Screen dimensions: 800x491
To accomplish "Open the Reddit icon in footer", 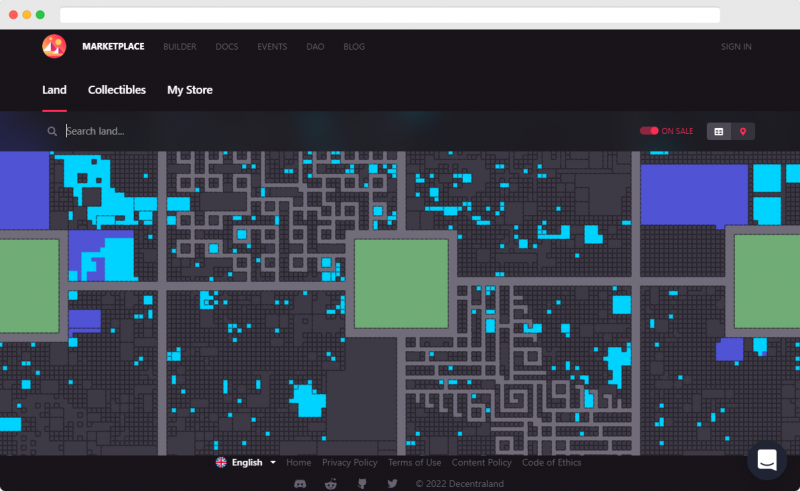I will (x=331, y=483).
